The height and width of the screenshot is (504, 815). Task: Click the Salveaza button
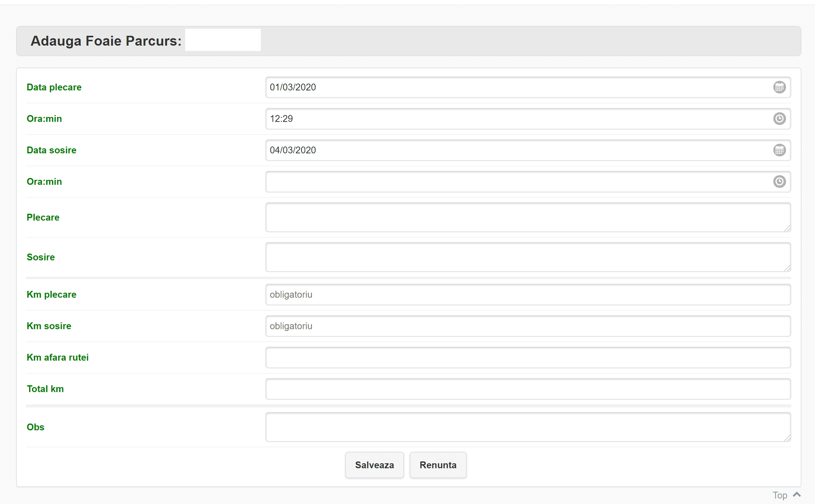tap(375, 465)
